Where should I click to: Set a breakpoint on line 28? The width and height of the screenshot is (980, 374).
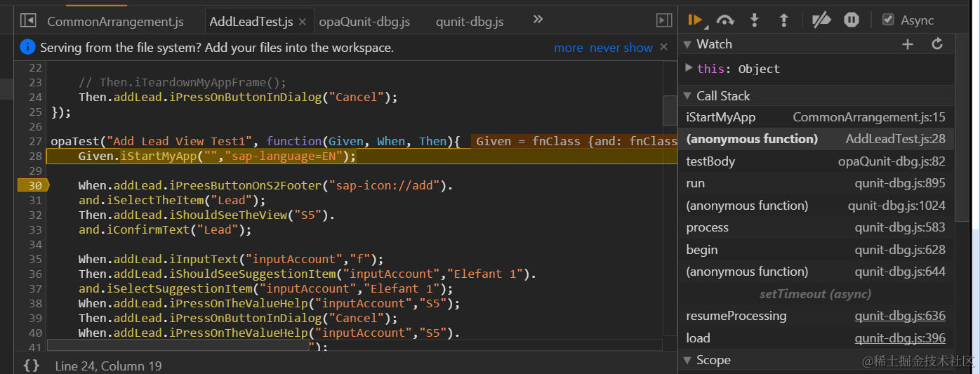35,156
